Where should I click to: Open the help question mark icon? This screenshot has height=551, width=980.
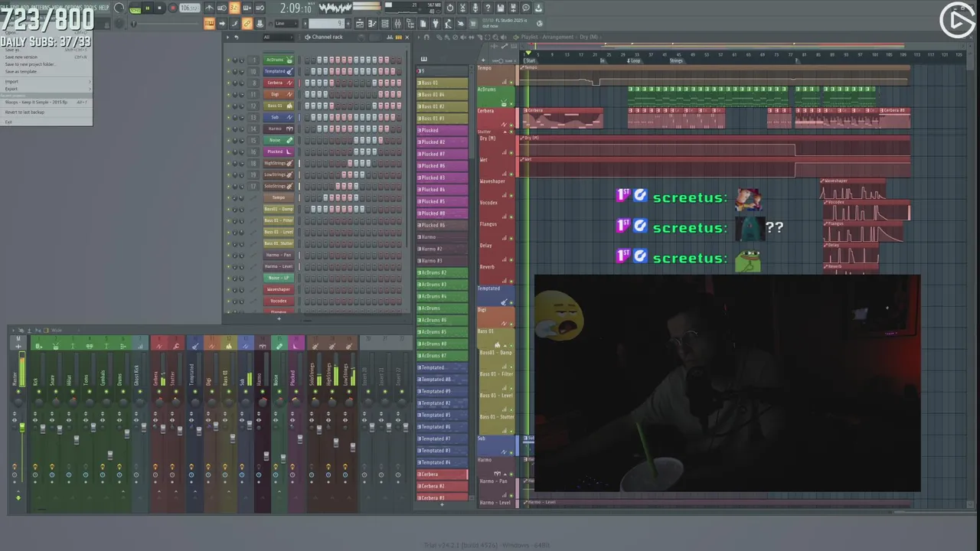(x=488, y=8)
